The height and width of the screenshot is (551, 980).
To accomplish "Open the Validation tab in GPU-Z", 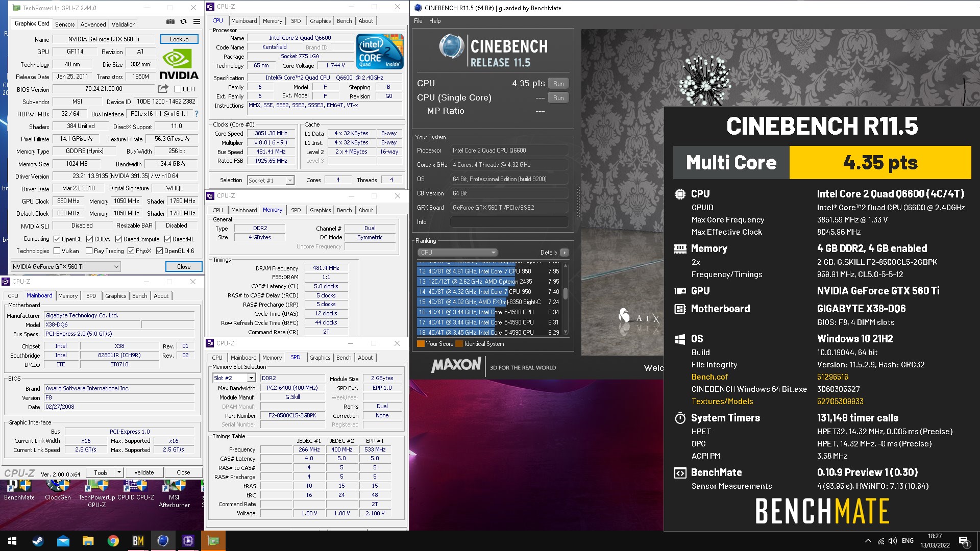I will pos(124,24).
